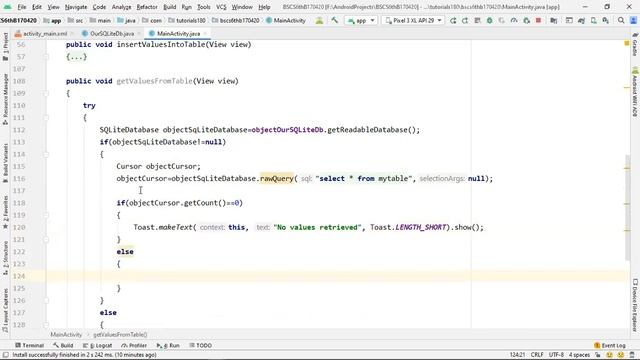Collapse the try block fold at line 111

46,118
